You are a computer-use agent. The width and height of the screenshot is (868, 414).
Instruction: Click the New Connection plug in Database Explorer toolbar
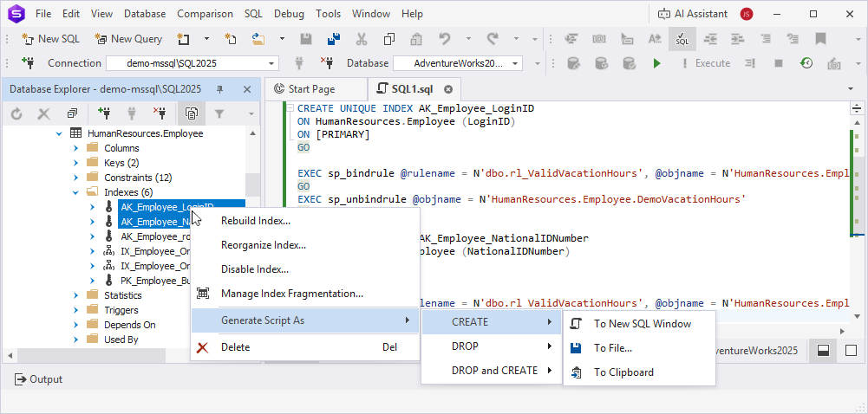(103, 113)
